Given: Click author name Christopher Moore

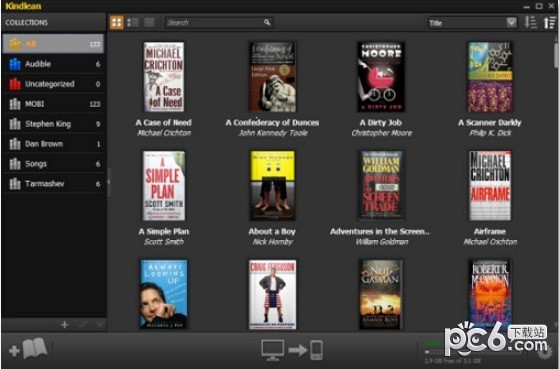Looking at the screenshot, I should pos(381,133).
